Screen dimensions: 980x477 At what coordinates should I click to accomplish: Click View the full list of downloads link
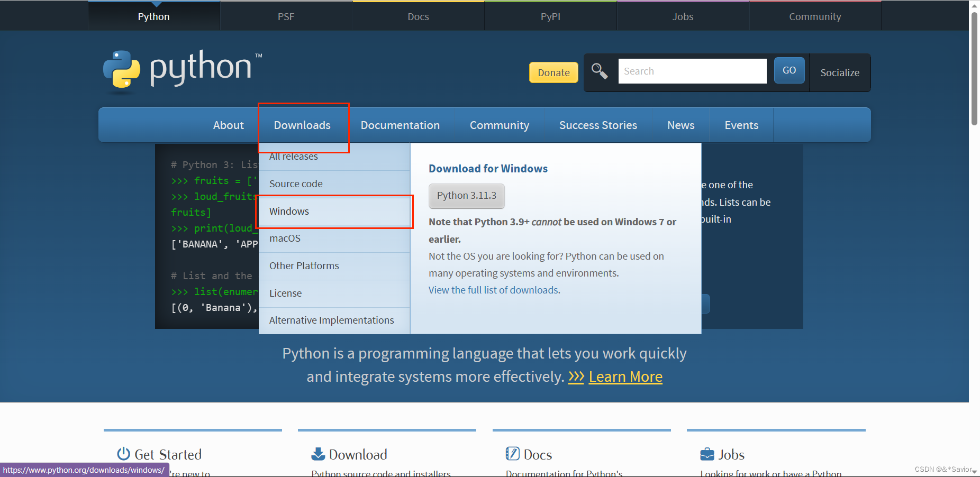[494, 290]
